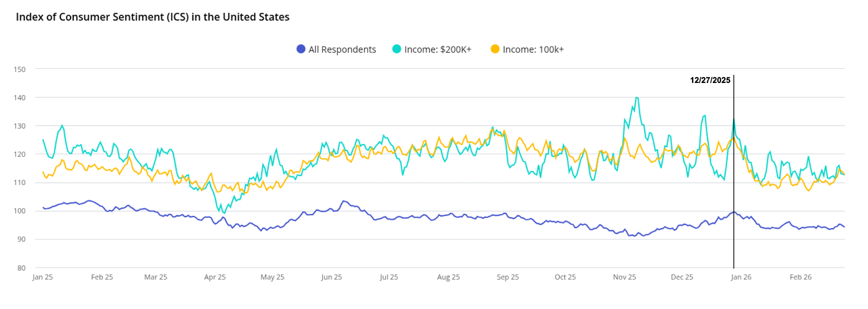Select the Apr 25 x-axis label
This screenshot has height=309, width=868.
click(215, 277)
